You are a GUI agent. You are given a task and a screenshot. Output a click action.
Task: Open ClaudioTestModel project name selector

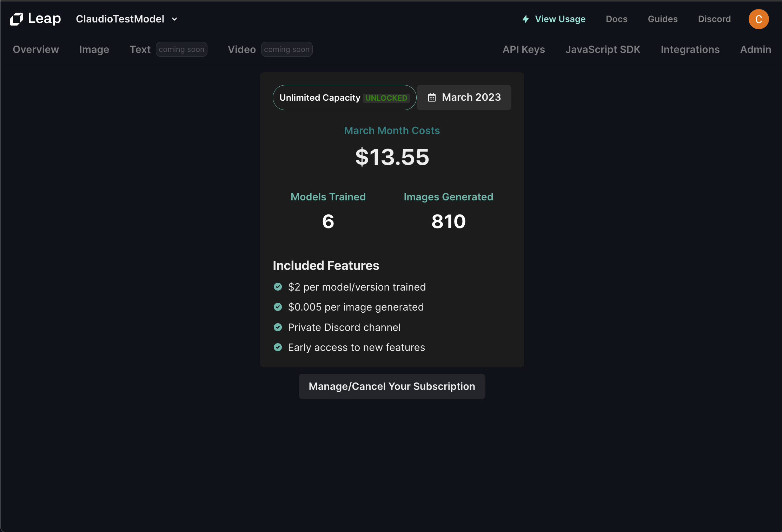click(x=120, y=19)
